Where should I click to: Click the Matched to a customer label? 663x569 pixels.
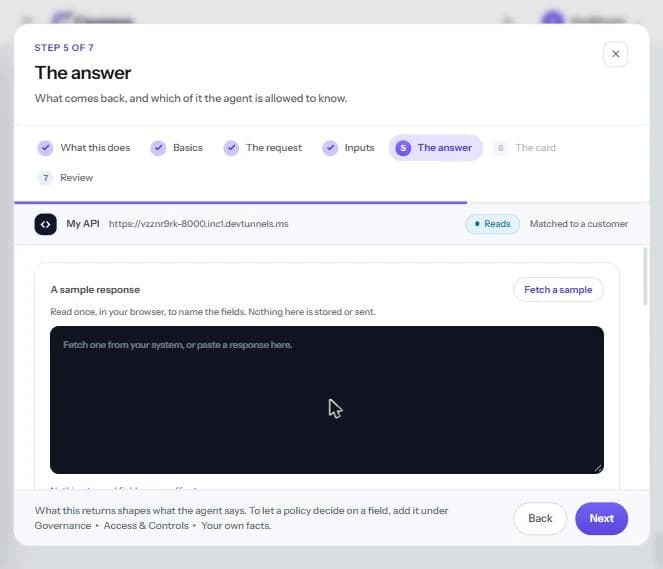pyautogui.click(x=579, y=224)
